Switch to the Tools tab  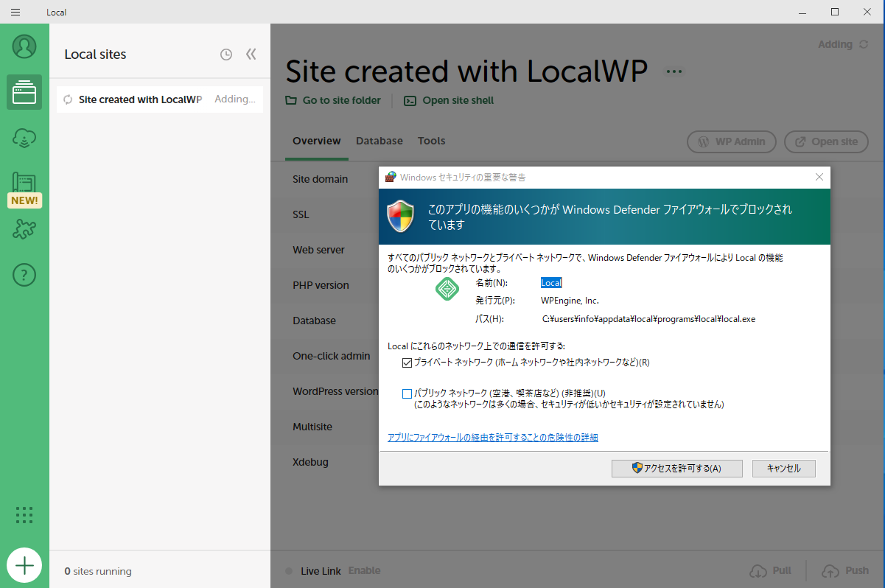click(431, 141)
